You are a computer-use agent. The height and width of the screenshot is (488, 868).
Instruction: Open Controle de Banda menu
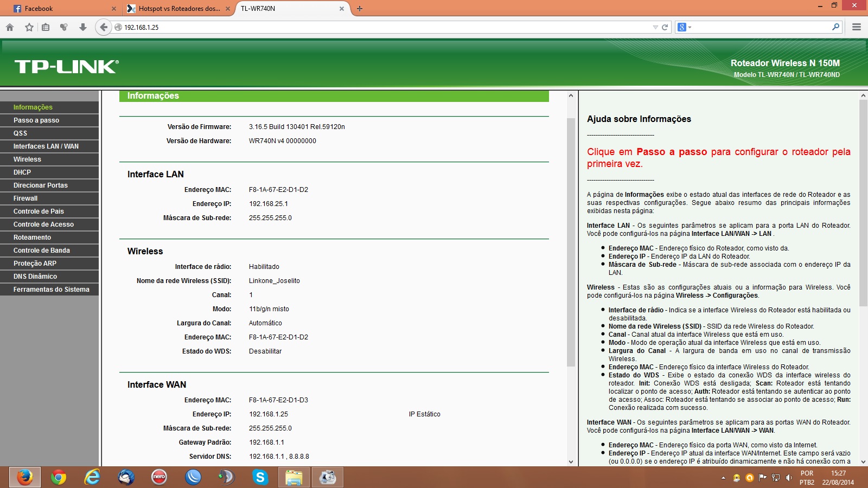[x=49, y=251]
